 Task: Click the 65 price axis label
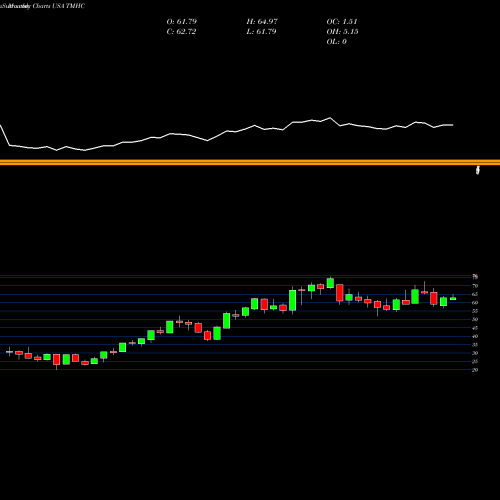475,294
